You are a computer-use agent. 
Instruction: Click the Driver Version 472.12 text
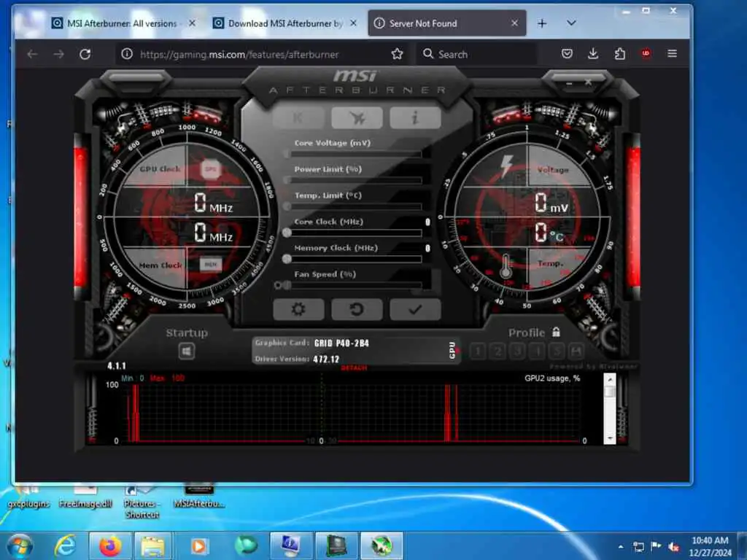pyautogui.click(x=326, y=359)
